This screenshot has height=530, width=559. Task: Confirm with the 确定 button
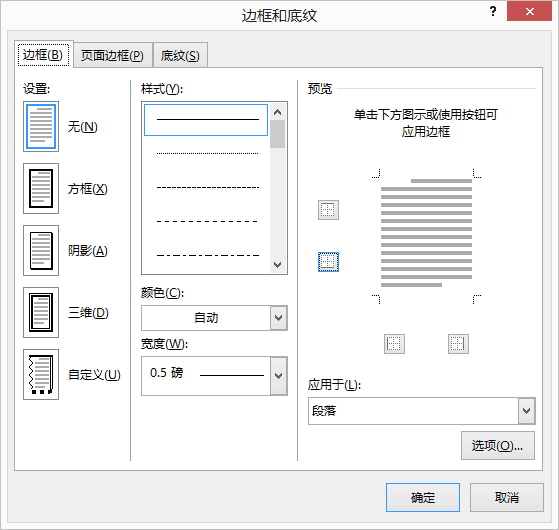(423, 498)
